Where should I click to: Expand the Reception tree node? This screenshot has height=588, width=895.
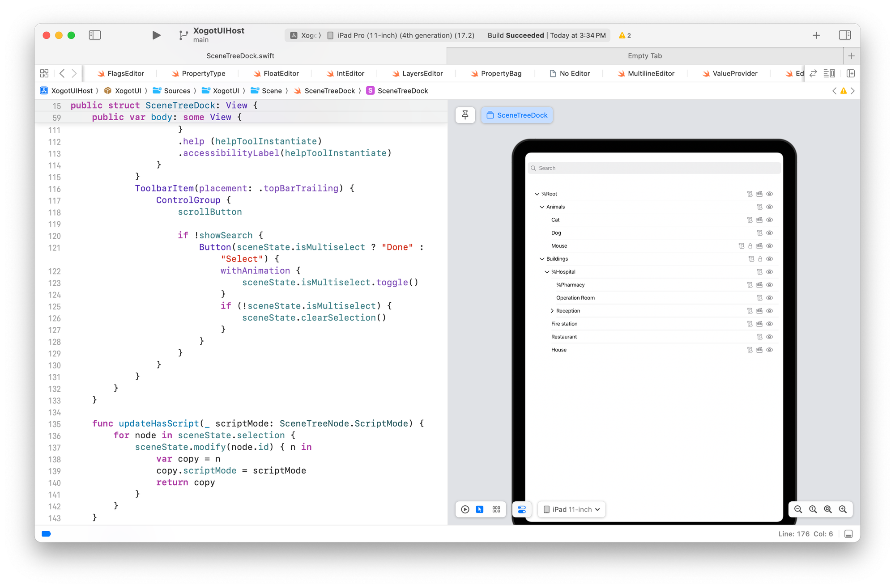click(552, 311)
